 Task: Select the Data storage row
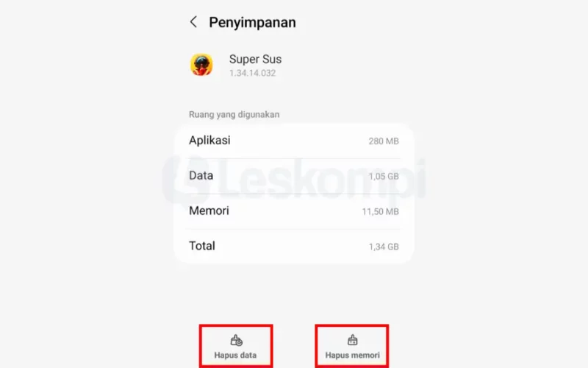point(294,176)
